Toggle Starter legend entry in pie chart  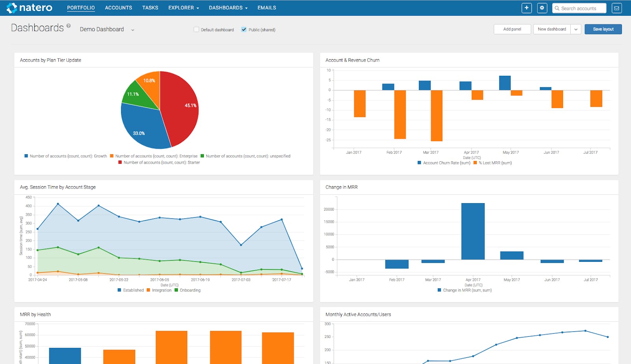point(159,162)
